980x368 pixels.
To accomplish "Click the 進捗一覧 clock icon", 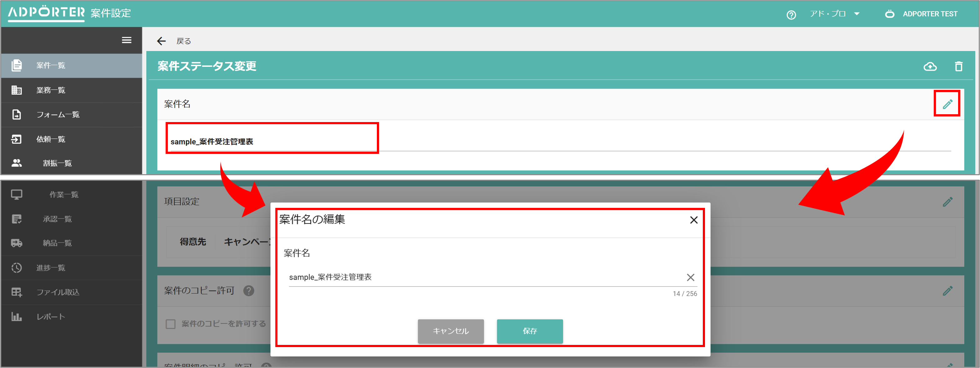I will point(17,267).
